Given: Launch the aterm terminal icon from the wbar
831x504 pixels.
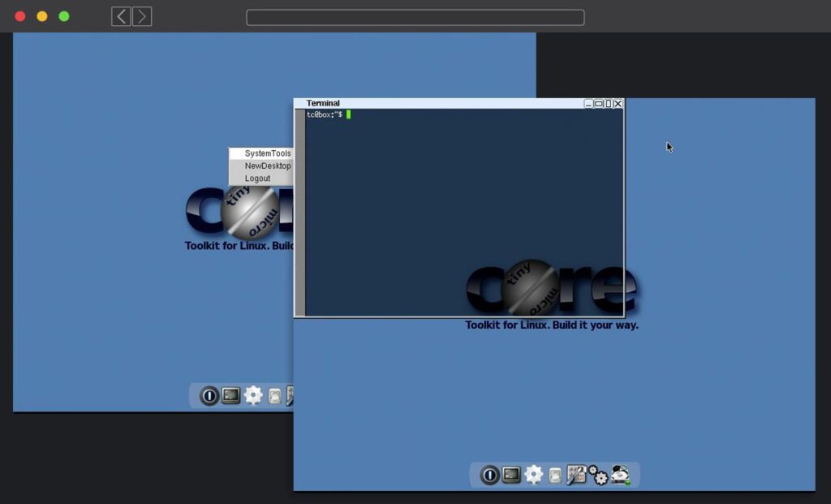Looking at the screenshot, I should [510, 475].
